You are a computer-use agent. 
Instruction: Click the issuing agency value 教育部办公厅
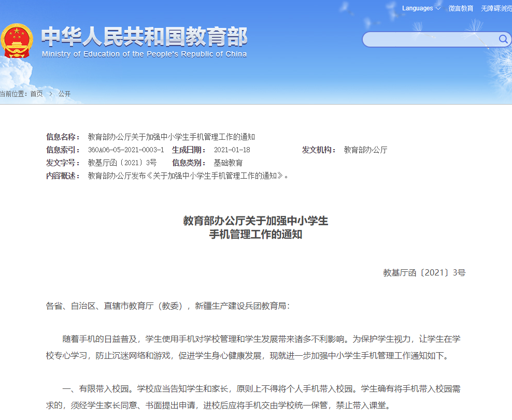(x=365, y=150)
